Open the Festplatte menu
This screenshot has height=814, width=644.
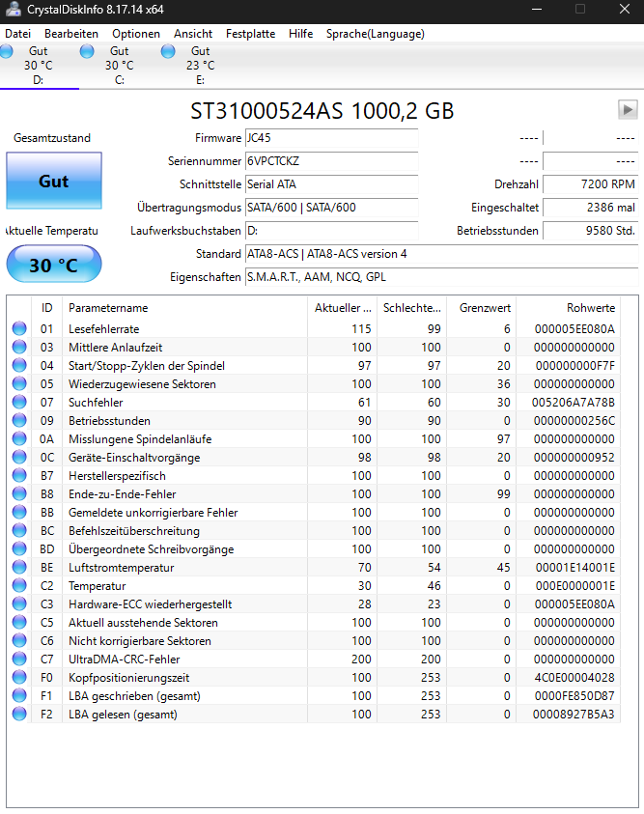(x=251, y=34)
